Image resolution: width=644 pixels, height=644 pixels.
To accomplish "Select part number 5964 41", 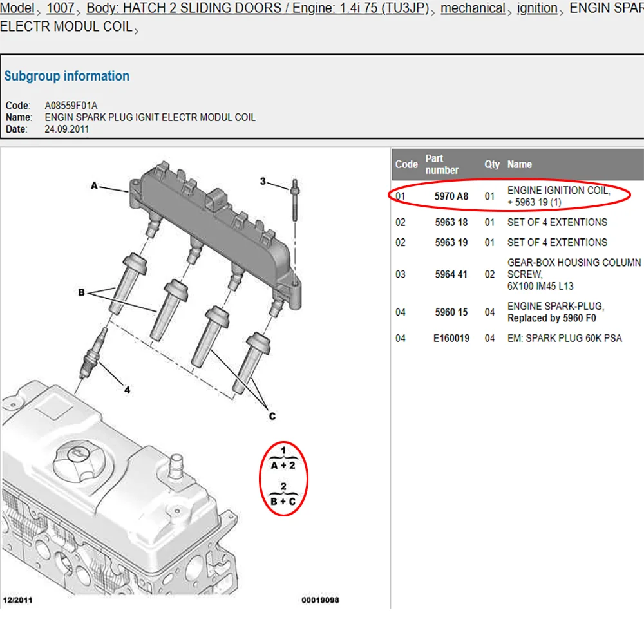I will point(451,274).
